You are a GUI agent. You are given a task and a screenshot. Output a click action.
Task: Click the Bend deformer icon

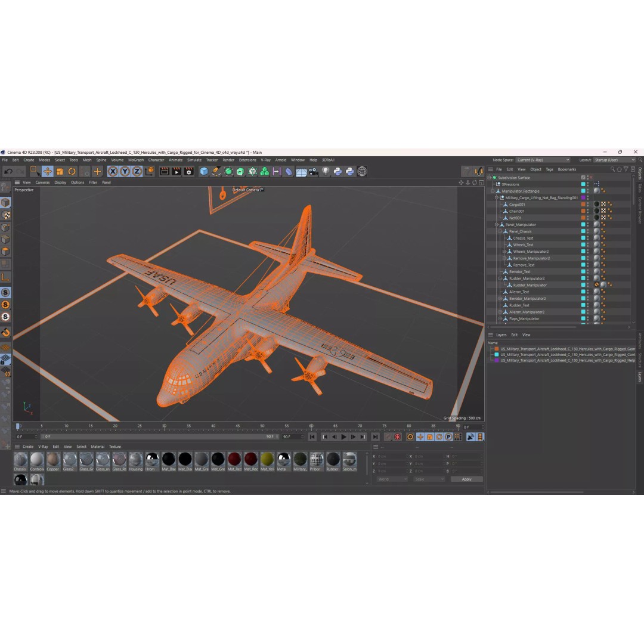pyautogui.click(x=289, y=171)
